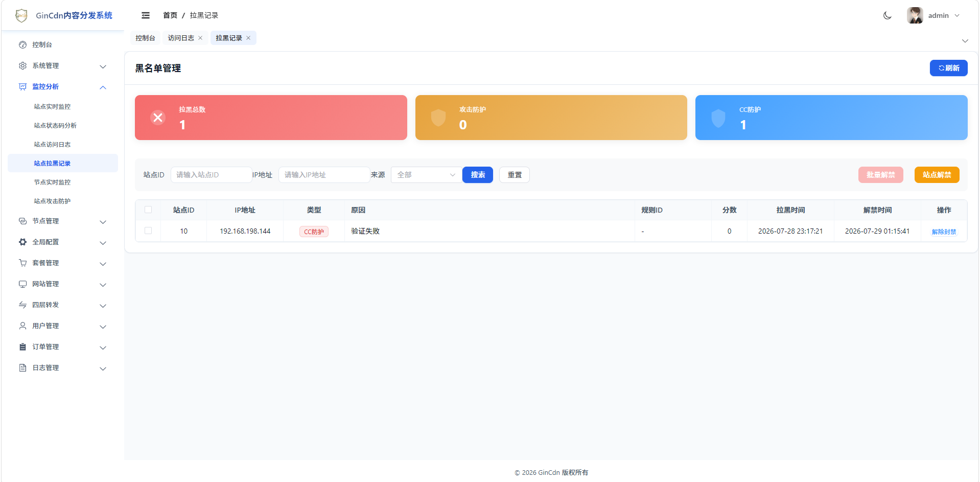Select the 拉黑记录 tab
Screen dimensions: 980x482
click(229, 38)
